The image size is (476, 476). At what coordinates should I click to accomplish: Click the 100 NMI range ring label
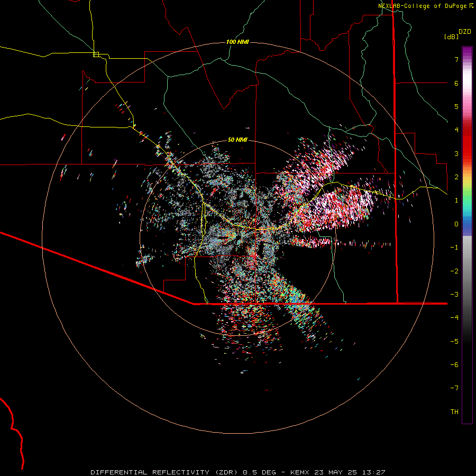(237, 42)
